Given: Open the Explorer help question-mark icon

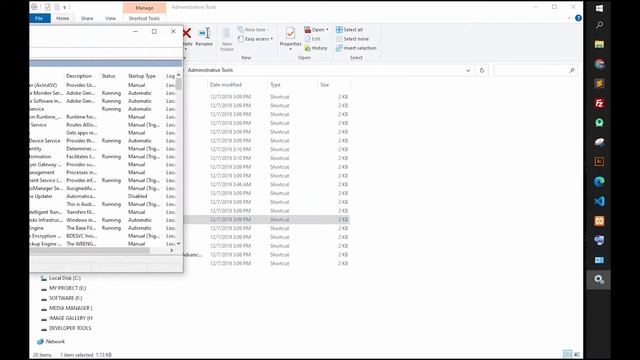Looking at the screenshot, I should click(578, 18).
